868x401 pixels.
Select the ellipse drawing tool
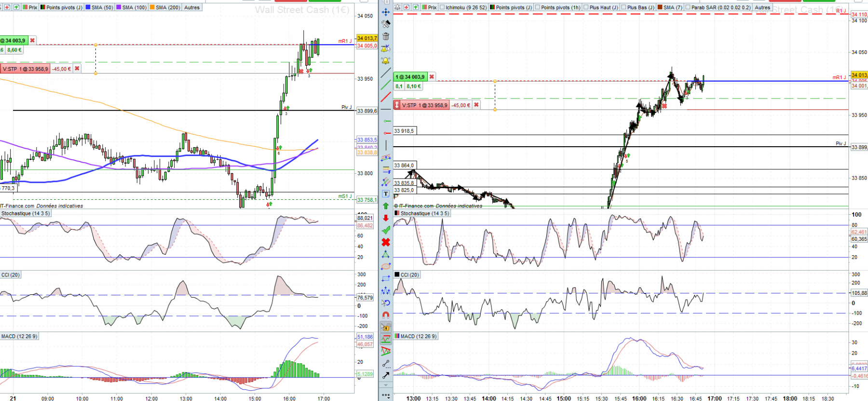coord(386,266)
